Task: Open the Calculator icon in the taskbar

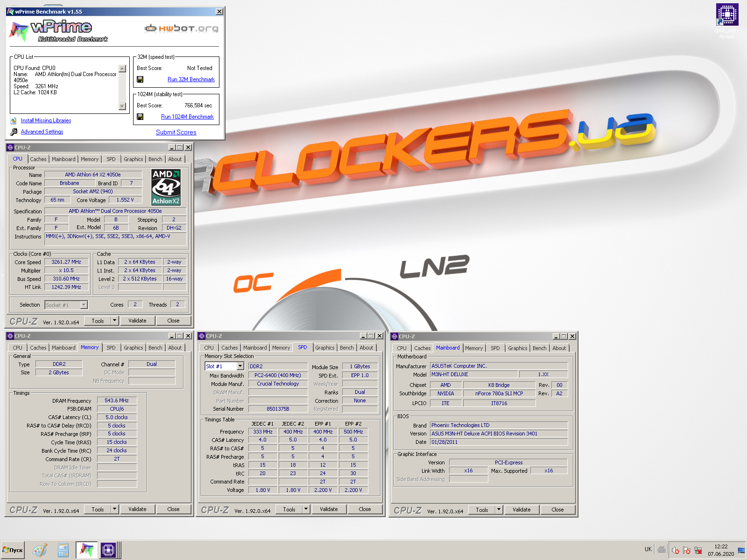Action: 63,550
